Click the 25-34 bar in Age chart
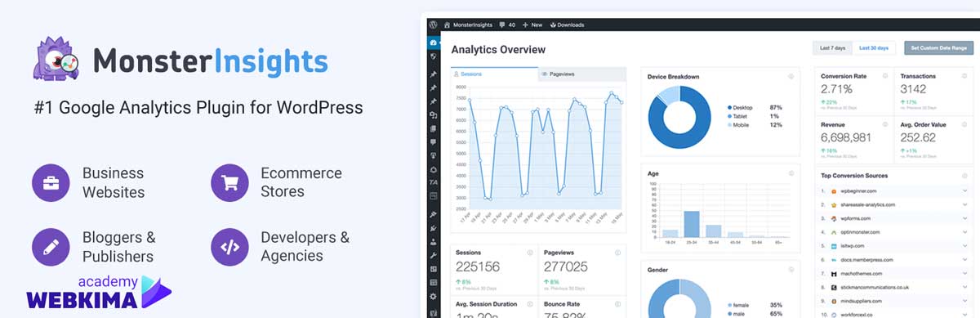 [x=692, y=224]
